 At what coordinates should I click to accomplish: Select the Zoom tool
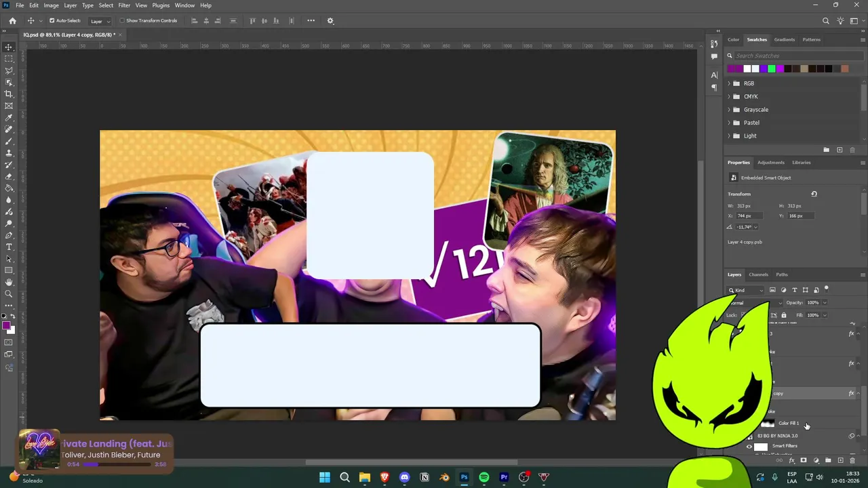click(9, 293)
